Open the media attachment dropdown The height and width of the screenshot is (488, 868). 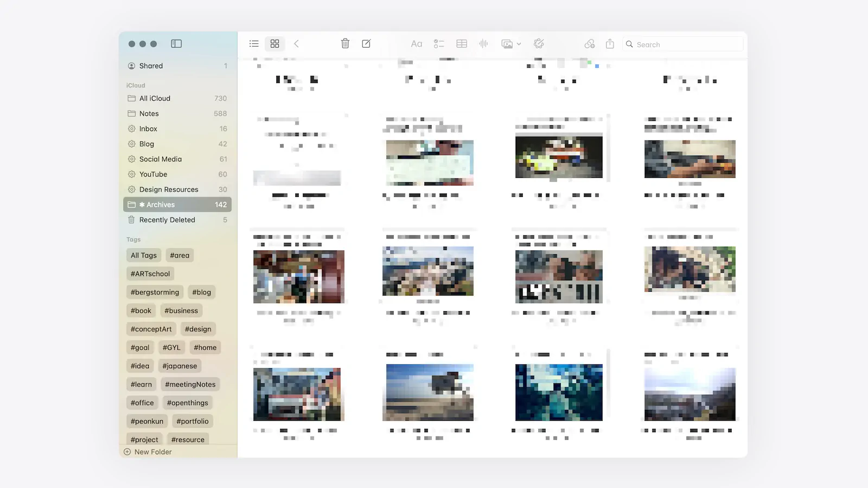[x=511, y=44]
